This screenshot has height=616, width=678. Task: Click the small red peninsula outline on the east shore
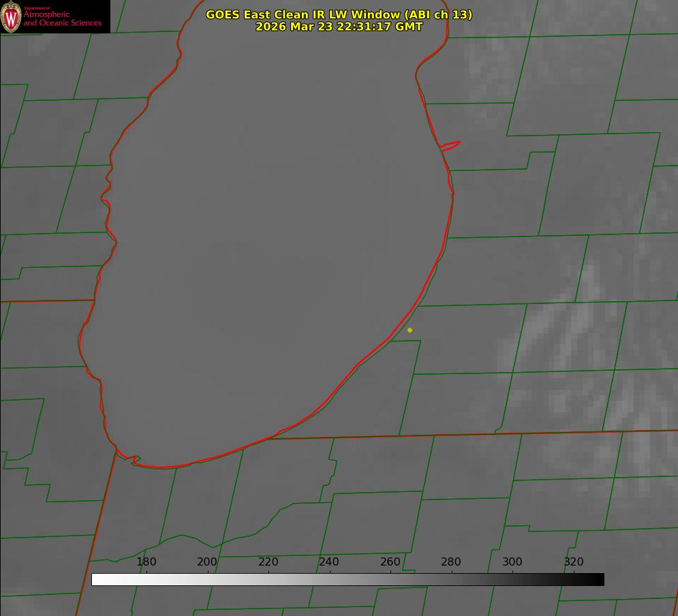[x=451, y=145]
